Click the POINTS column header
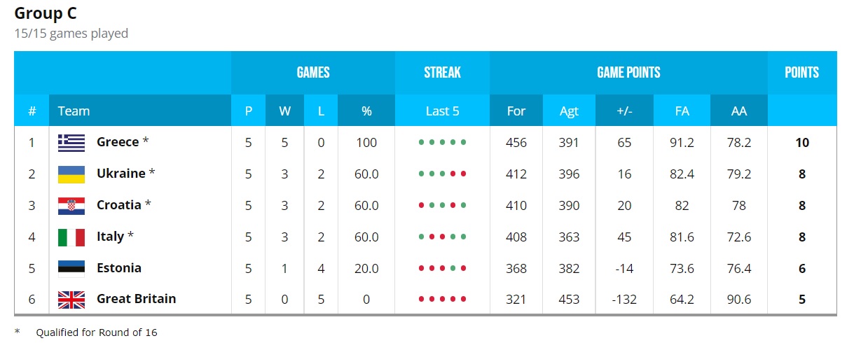The width and height of the screenshot is (868, 343). tap(802, 73)
